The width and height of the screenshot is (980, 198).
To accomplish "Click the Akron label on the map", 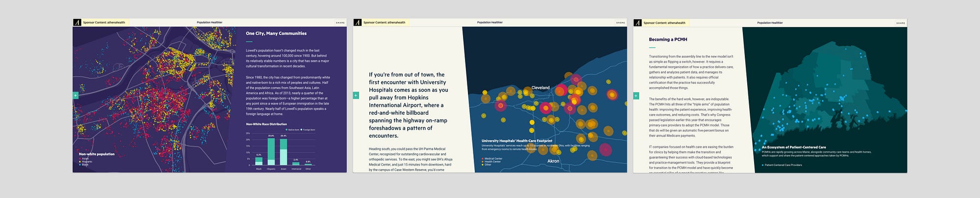I will (x=553, y=161).
